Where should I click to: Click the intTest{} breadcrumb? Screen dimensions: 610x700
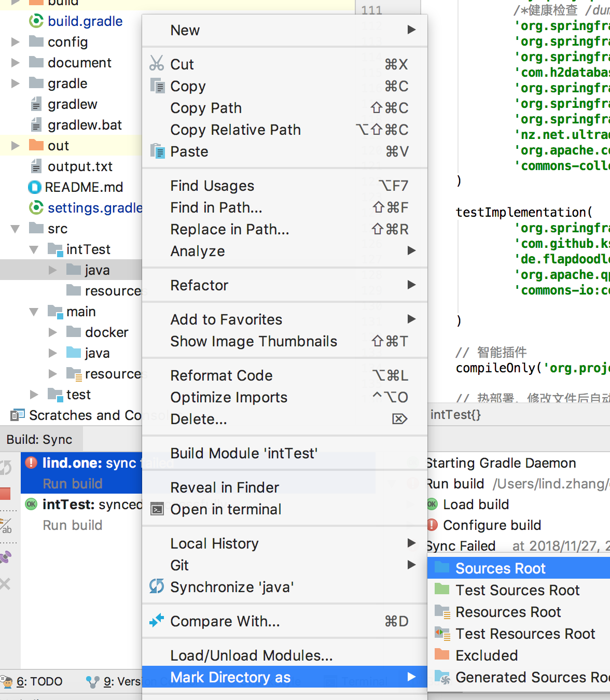pos(456,415)
